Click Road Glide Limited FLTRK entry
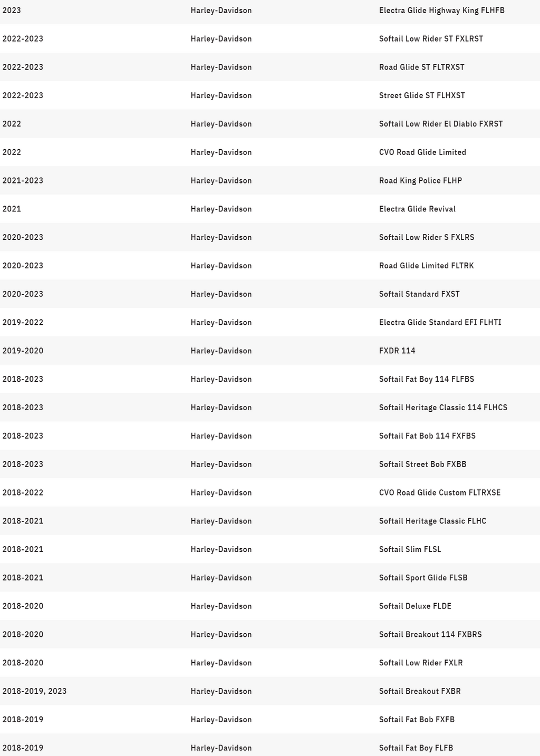540x756 pixels. click(x=426, y=266)
